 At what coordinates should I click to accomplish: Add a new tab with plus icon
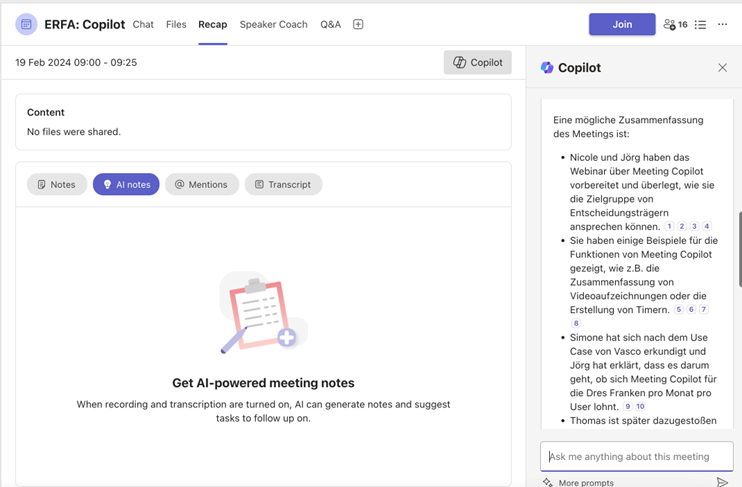358,24
